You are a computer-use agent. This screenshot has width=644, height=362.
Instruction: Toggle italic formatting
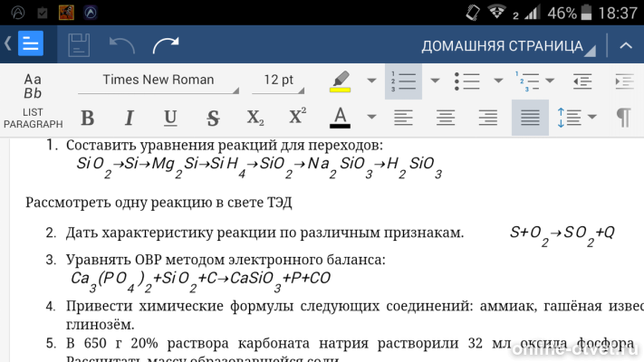click(x=129, y=118)
